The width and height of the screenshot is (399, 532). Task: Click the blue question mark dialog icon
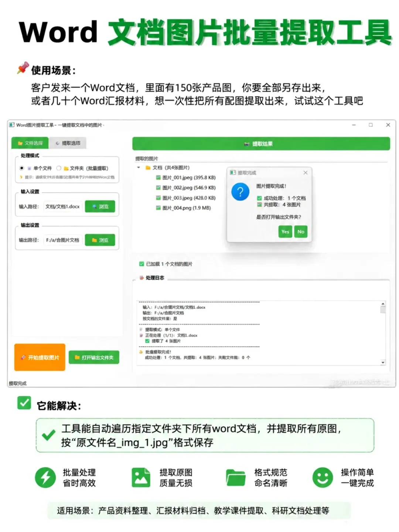click(x=241, y=192)
